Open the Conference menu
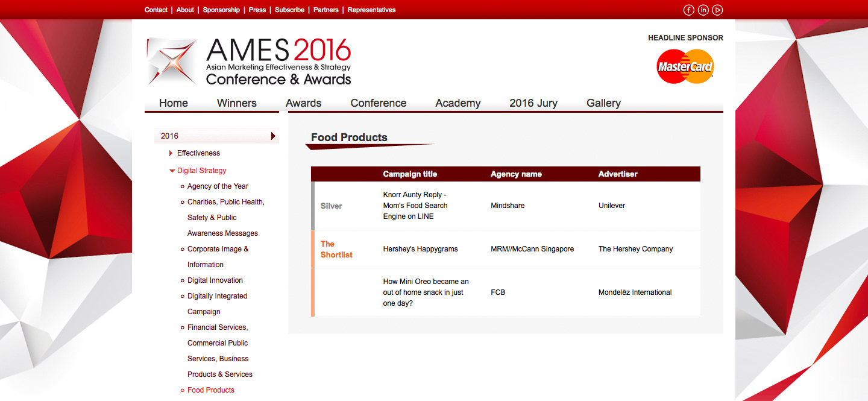 (x=379, y=103)
